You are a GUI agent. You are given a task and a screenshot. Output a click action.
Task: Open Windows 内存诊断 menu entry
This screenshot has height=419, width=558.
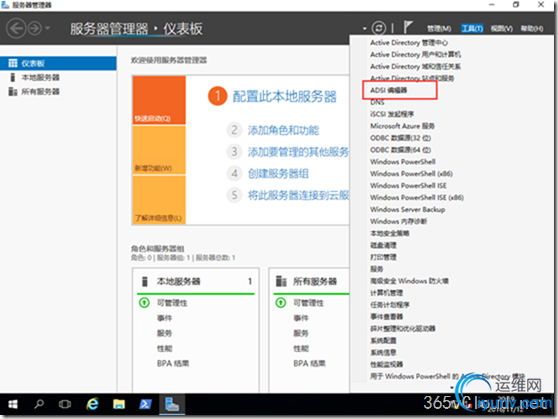pyautogui.click(x=398, y=221)
